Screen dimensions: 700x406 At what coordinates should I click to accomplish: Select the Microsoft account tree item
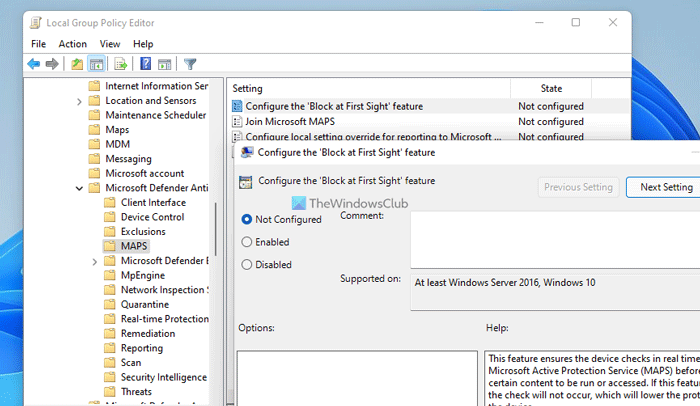145,173
